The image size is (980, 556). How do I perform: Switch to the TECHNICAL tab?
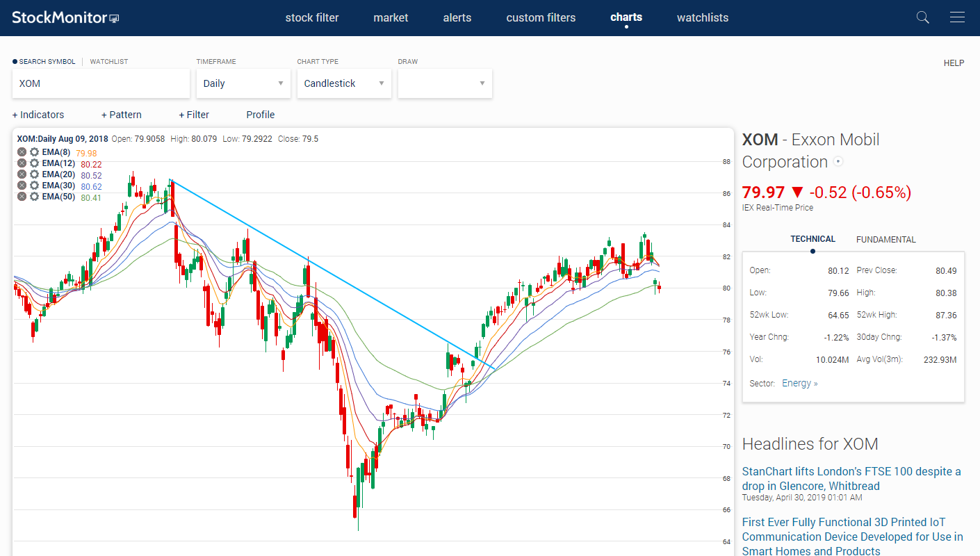point(812,239)
